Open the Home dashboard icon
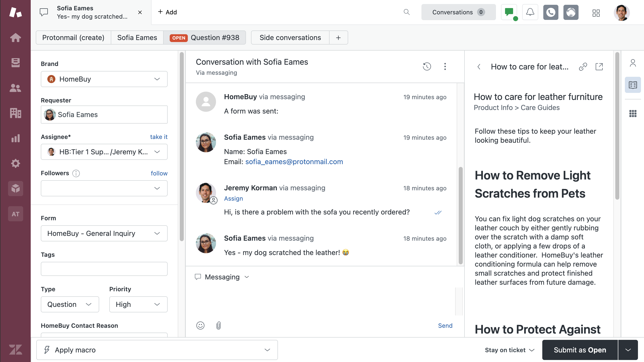The width and height of the screenshot is (644, 362). tap(15, 38)
